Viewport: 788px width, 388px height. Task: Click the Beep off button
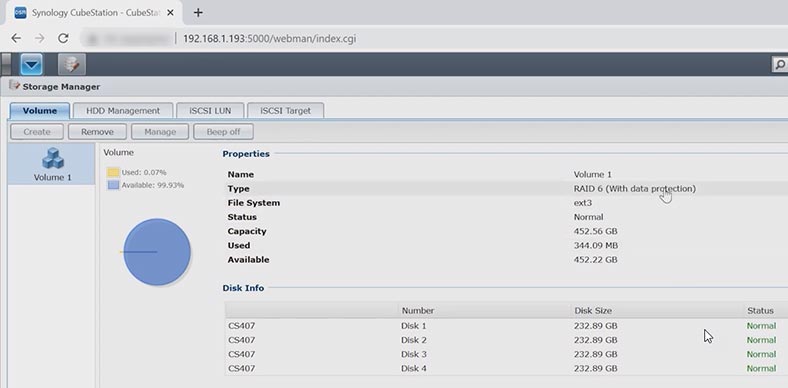(x=223, y=132)
